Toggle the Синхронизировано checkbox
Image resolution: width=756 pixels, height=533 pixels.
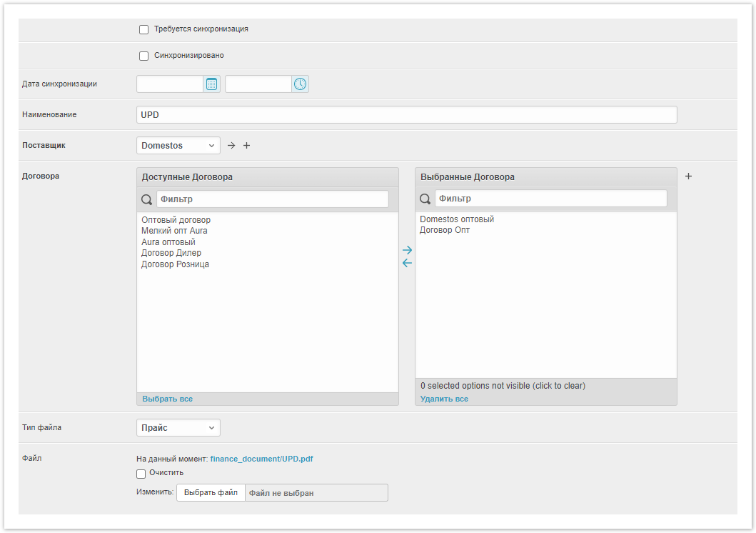pyautogui.click(x=143, y=56)
